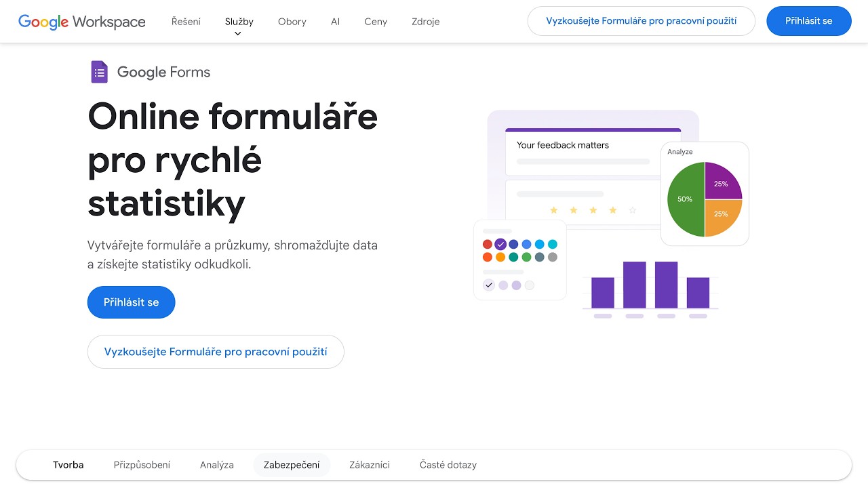Open the Služby navigation menu
Viewport: 868px width, 488px height.
point(239,22)
